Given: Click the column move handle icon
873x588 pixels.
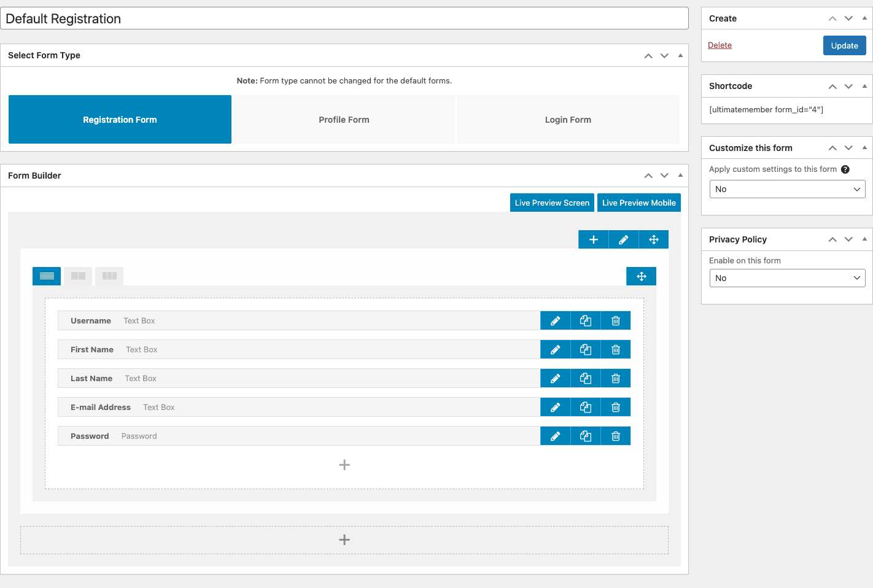Looking at the screenshot, I should 642,276.
